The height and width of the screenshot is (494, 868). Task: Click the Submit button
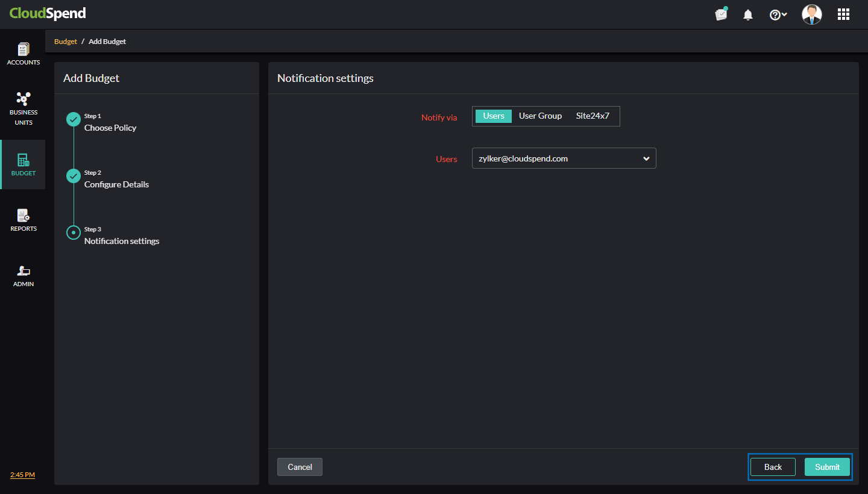827,467
